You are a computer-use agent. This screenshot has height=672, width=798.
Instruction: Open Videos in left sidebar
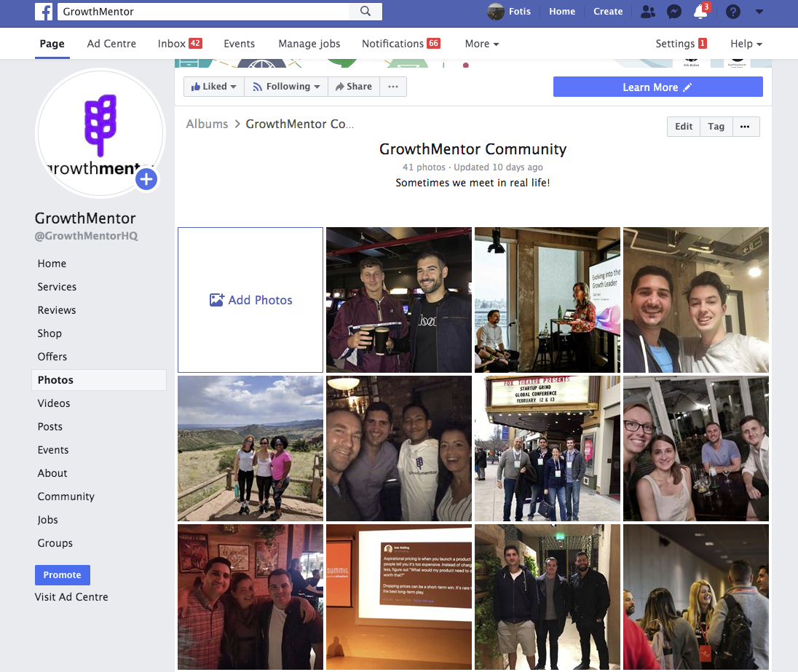click(53, 403)
